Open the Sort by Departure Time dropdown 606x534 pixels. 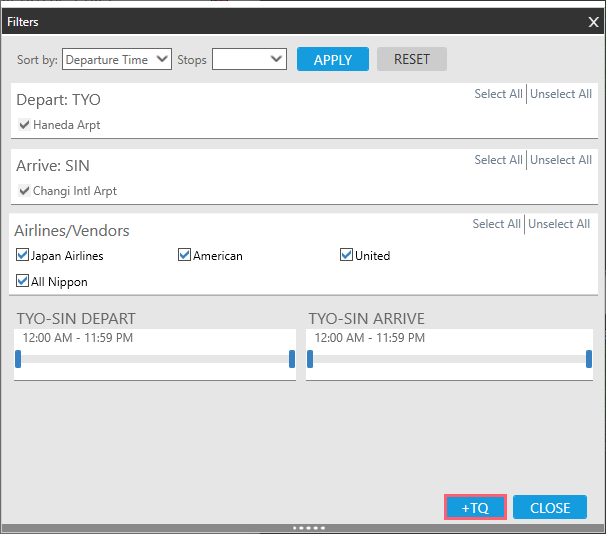[117, 60]
